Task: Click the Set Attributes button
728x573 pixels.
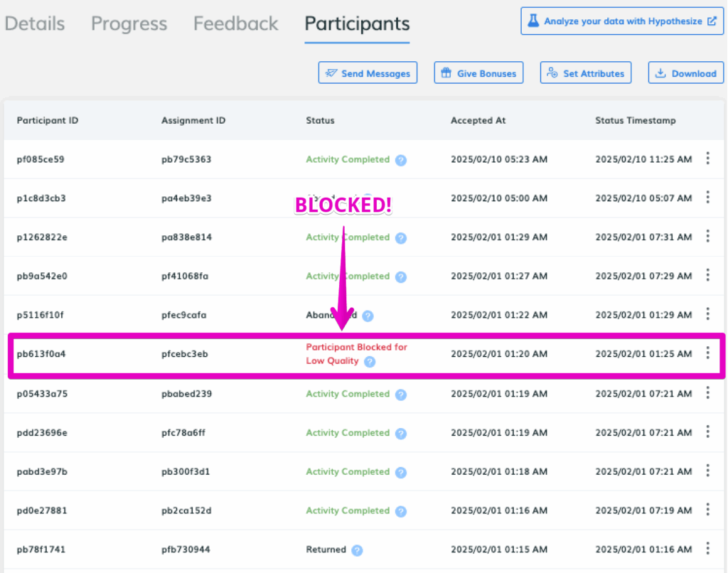Action: pyautogui.click(x=586, y=73)
